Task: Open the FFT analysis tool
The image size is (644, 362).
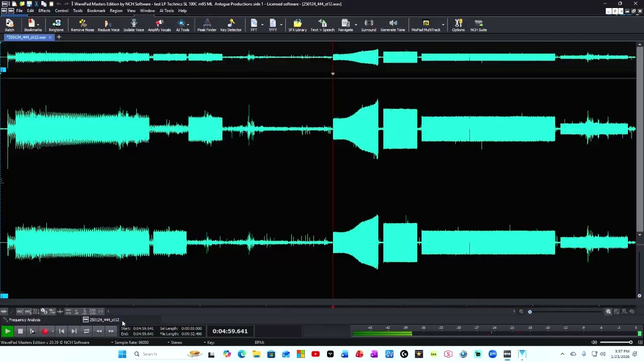Action: click(254, 25)
